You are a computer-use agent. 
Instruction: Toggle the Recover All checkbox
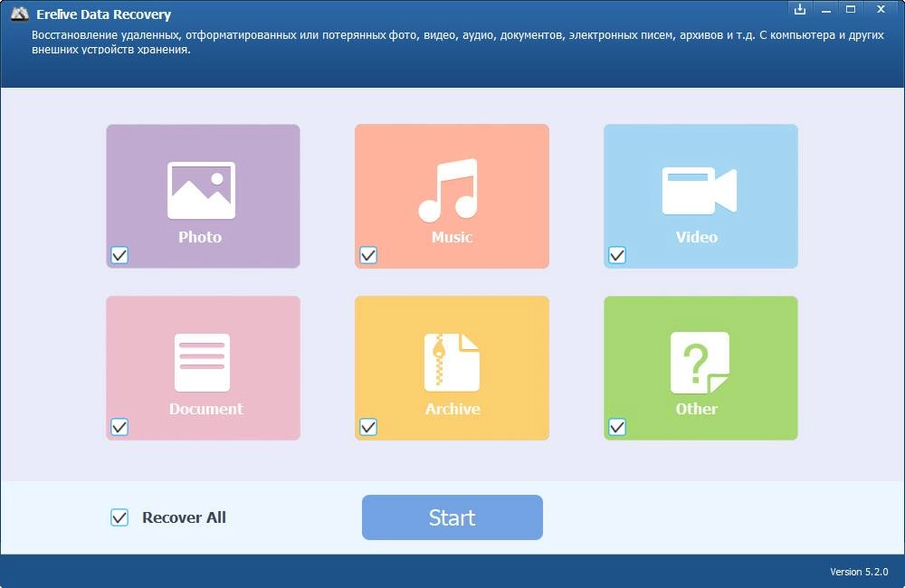coord(119,517)
